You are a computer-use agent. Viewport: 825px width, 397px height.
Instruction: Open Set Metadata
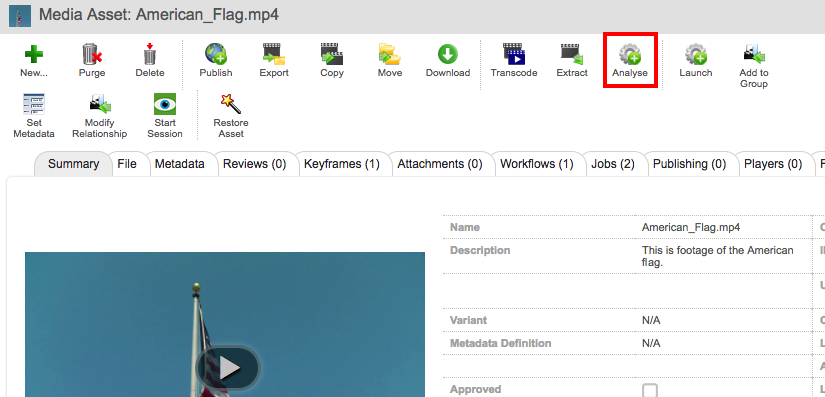pyautogui.click(x=34, y=104)
